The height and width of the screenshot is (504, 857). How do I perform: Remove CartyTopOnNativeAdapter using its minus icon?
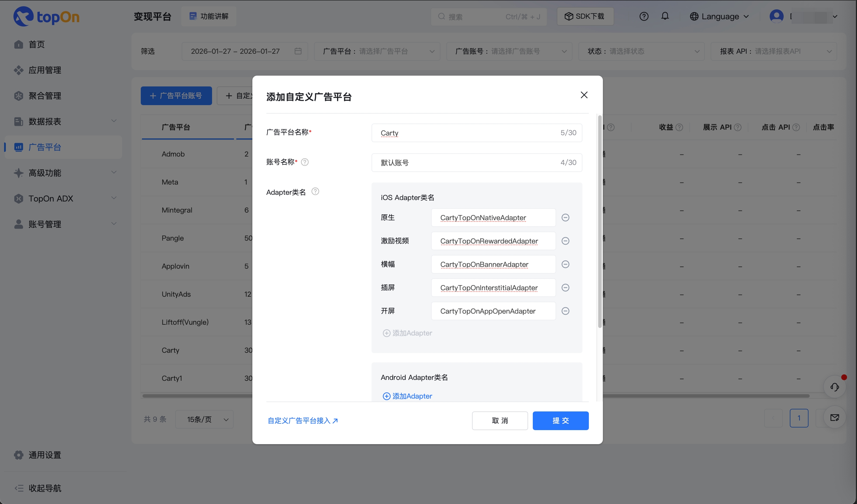tap(565, 217)
